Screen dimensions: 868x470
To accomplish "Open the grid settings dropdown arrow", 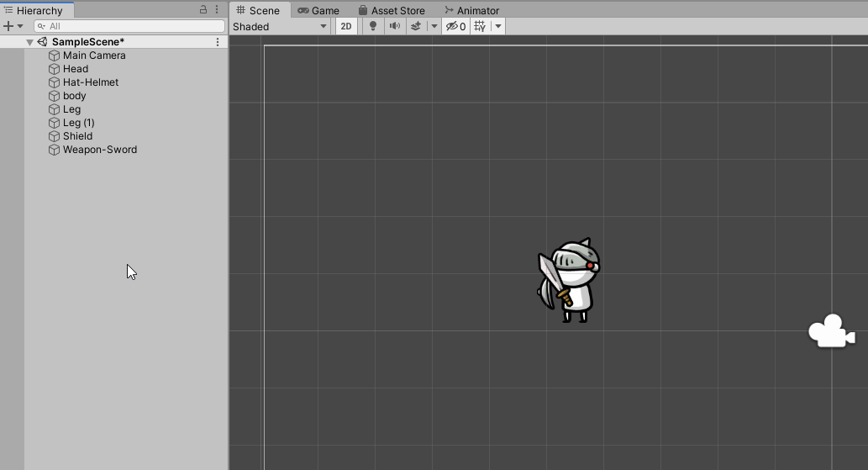I will coord(498,26).
